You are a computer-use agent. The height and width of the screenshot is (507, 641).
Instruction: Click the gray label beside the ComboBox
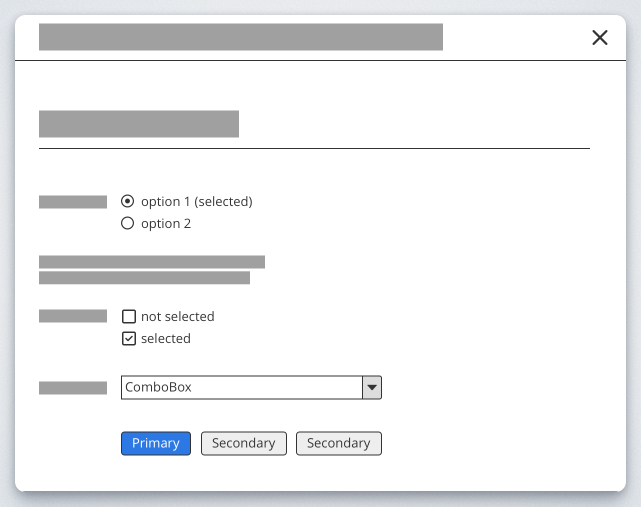[x=73, y=388]
